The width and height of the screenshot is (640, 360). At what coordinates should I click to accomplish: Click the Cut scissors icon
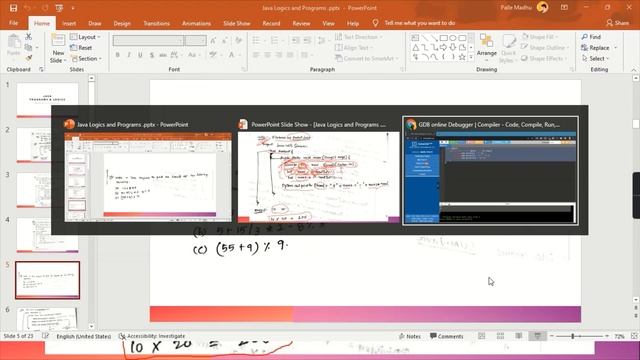(x=29, y=37)
